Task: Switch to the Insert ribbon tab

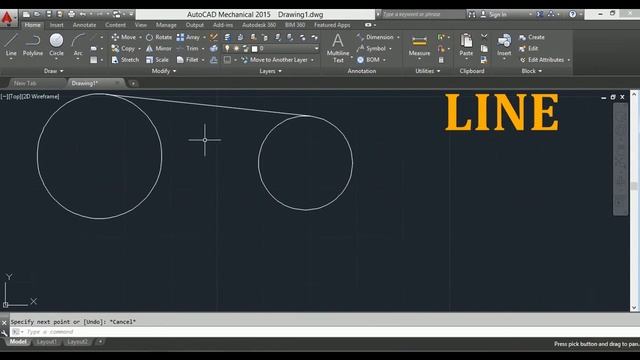Action: 56,25
